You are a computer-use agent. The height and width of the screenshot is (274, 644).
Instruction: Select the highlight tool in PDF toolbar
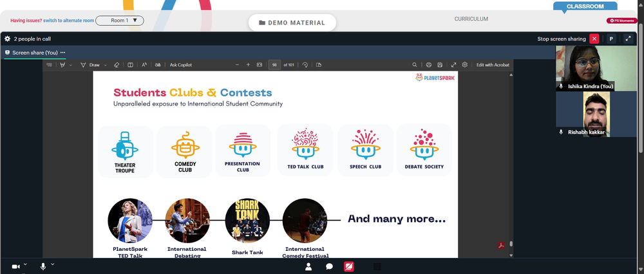point(63,65)
